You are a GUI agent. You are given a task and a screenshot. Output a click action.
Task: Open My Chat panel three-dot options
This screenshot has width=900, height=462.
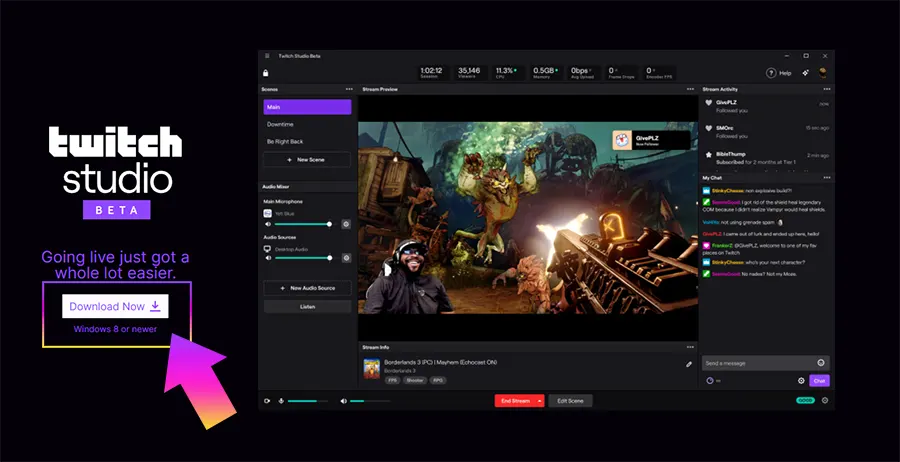827,177
